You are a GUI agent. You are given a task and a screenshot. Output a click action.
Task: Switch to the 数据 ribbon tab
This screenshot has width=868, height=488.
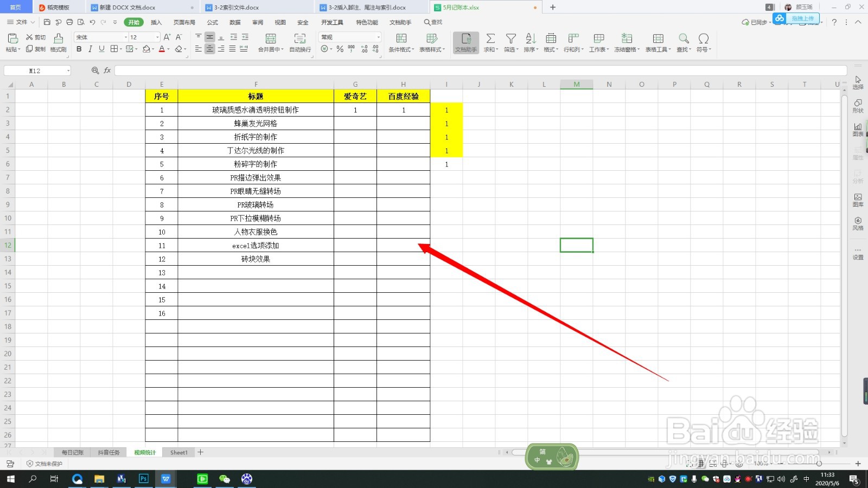234,22
